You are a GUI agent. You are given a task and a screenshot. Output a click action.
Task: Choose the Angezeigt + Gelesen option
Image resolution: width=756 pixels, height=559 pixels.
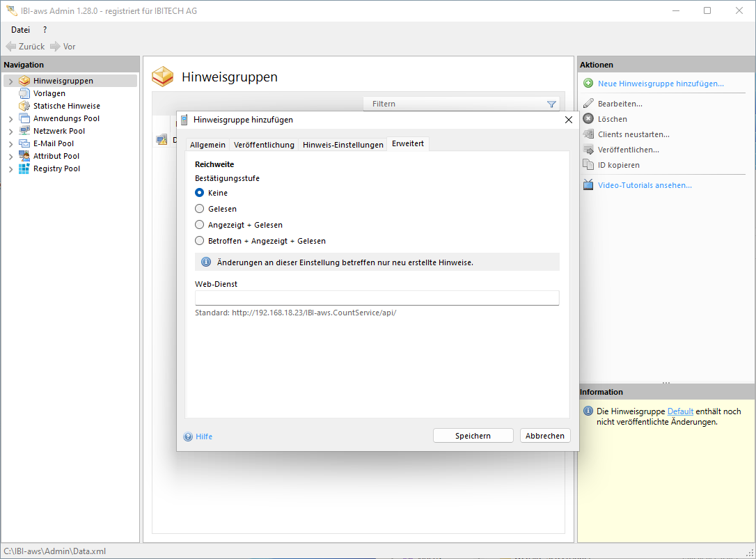[x=200, y=225]
